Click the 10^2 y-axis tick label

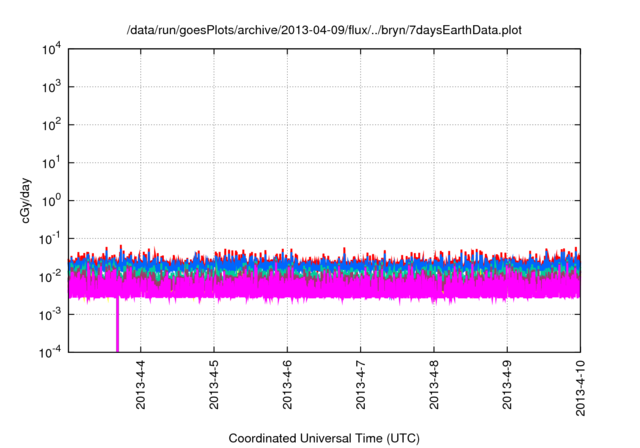[51, 125]
